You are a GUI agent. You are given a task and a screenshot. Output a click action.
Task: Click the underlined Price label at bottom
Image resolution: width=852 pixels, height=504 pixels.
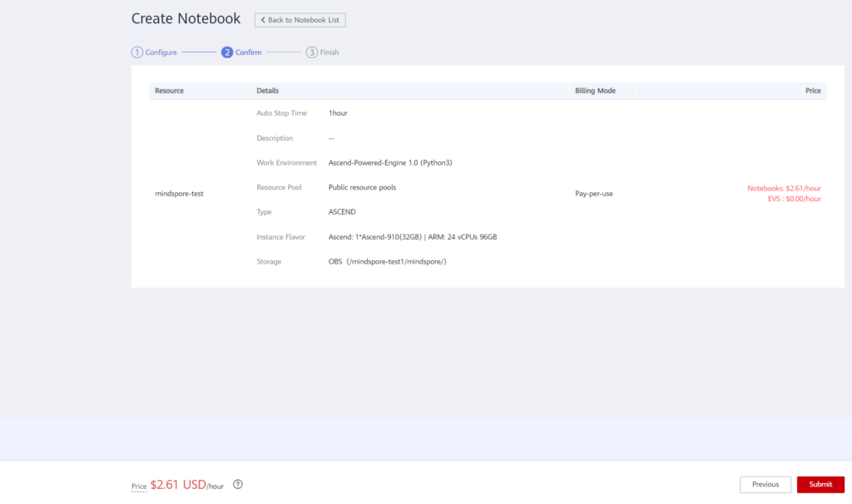pos(139,486)
